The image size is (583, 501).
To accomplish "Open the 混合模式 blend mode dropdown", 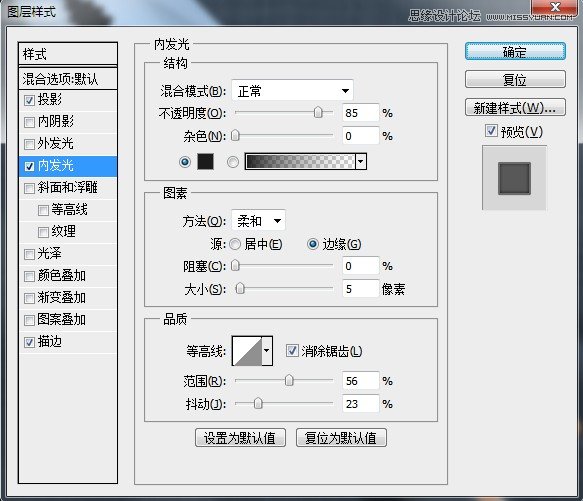I will [292, 90].
